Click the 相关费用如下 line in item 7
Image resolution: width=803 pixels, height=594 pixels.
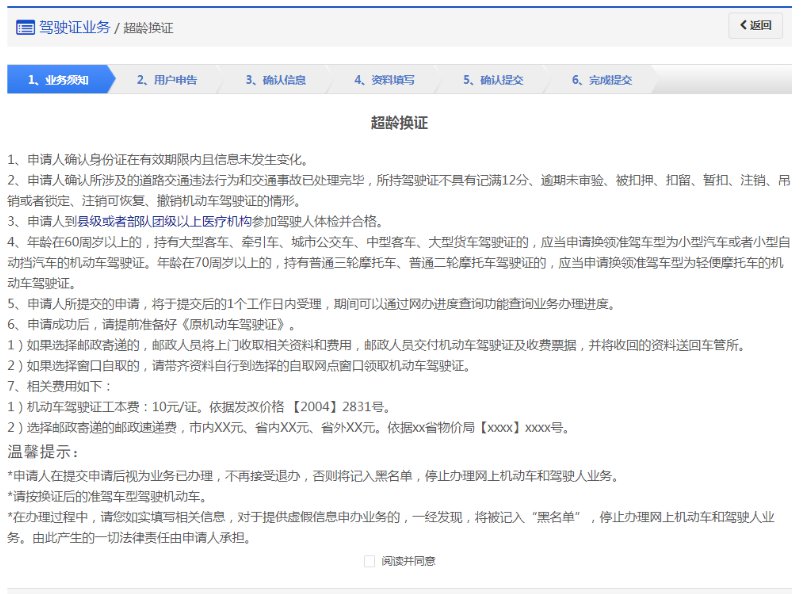coord(62,386)
